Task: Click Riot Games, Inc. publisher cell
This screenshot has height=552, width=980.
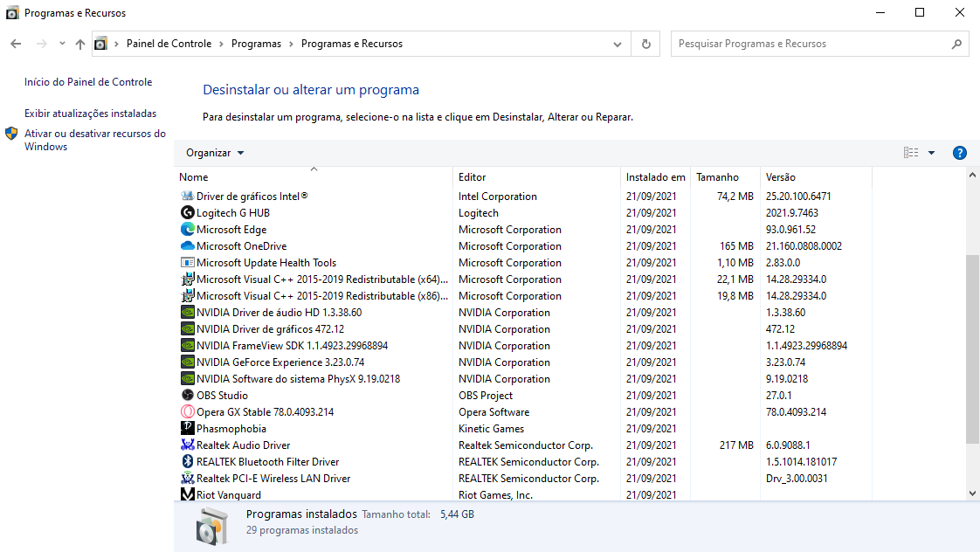Action: (495, 494)
